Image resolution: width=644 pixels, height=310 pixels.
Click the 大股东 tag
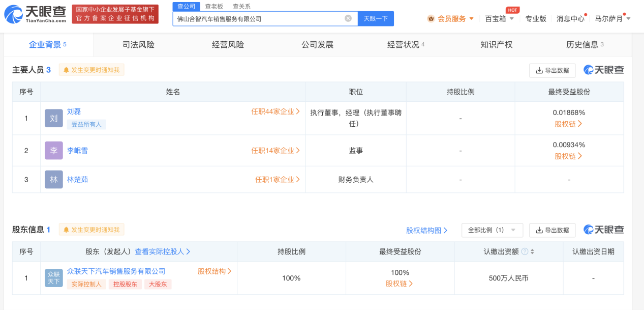pos(158,285)
